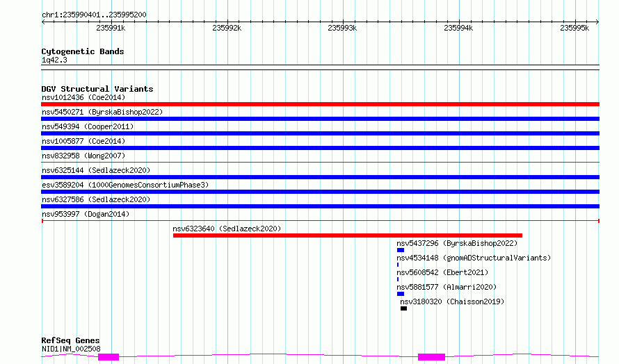Click the thin red line of nsv953997

pyautogui.click(x=320, y=221)
